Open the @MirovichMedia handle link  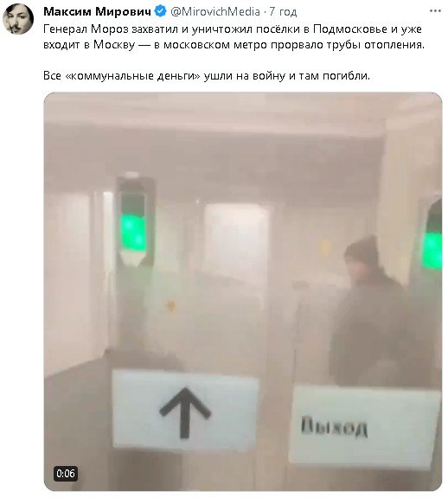click(x=215, y=12)
